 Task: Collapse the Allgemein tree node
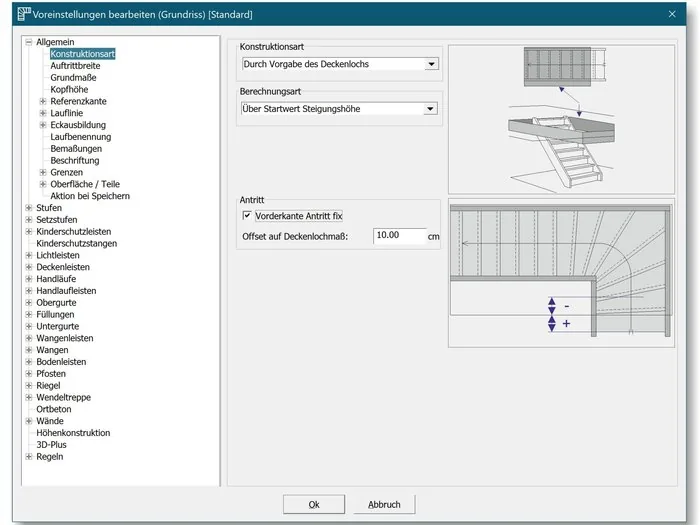pyautogui.click(x=29, y=42)
